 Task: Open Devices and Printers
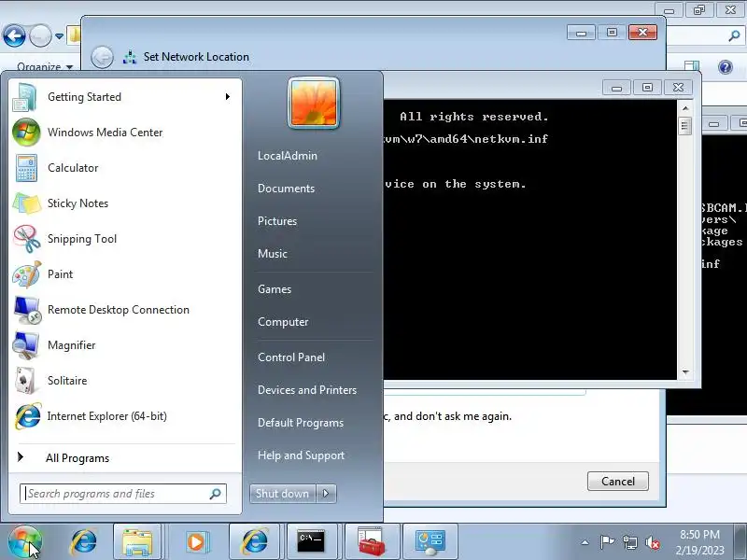click(x=307, y=390)
